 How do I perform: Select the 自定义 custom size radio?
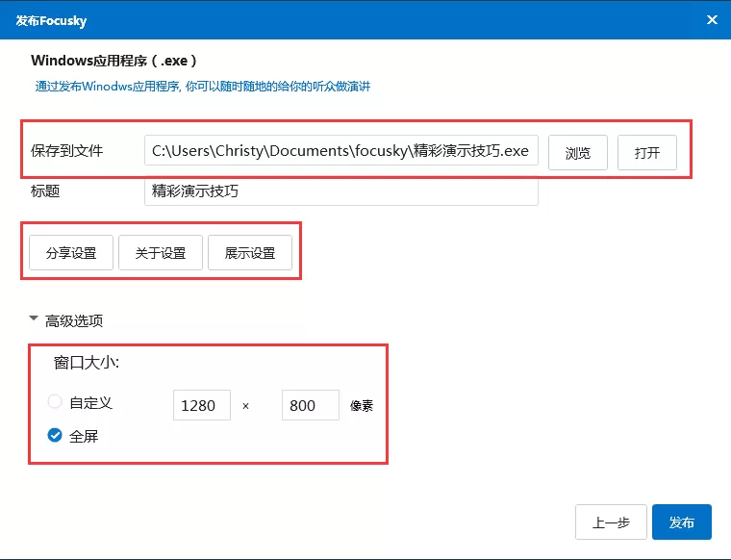tap(55, 402)
